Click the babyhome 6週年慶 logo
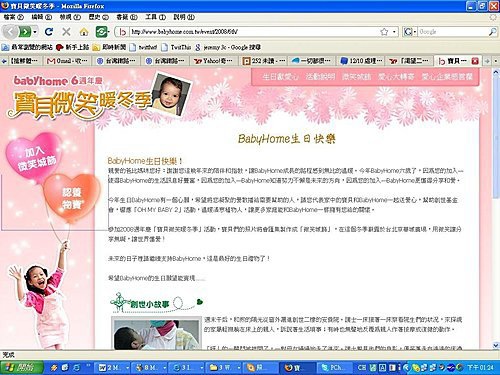This screenshot has height=375, width=500. 58,81
